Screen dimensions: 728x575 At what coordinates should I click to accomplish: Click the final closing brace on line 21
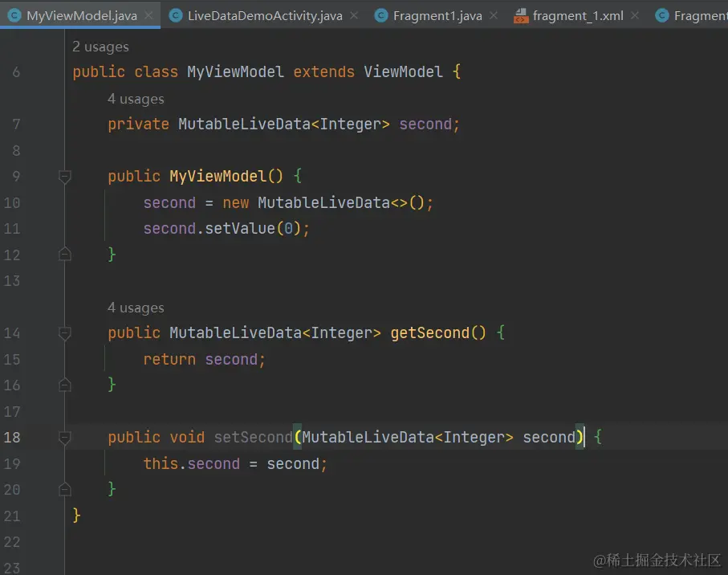[x=76, y=516]
